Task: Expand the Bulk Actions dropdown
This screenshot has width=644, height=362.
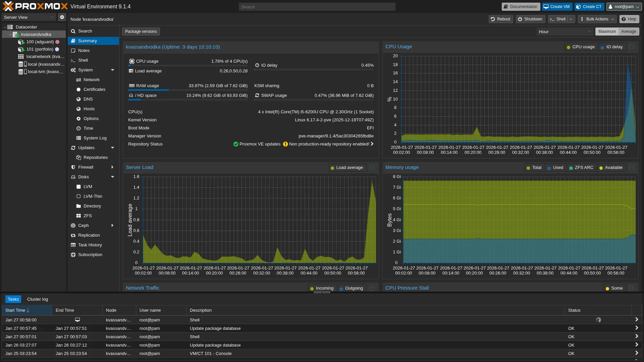Action: (x=597, y=19)
